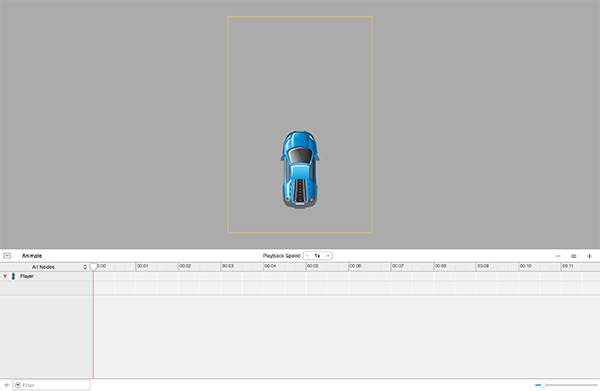Screen dimensions: 600x391
Task: Jump to the 00:05 mark on the ruler
Action: 313,266
